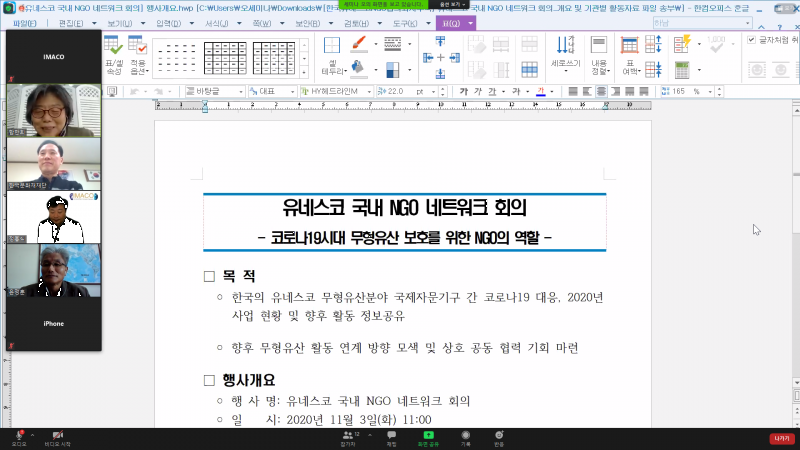
Task: Click the quick calculation lightning icon
Action: point(682,44)
